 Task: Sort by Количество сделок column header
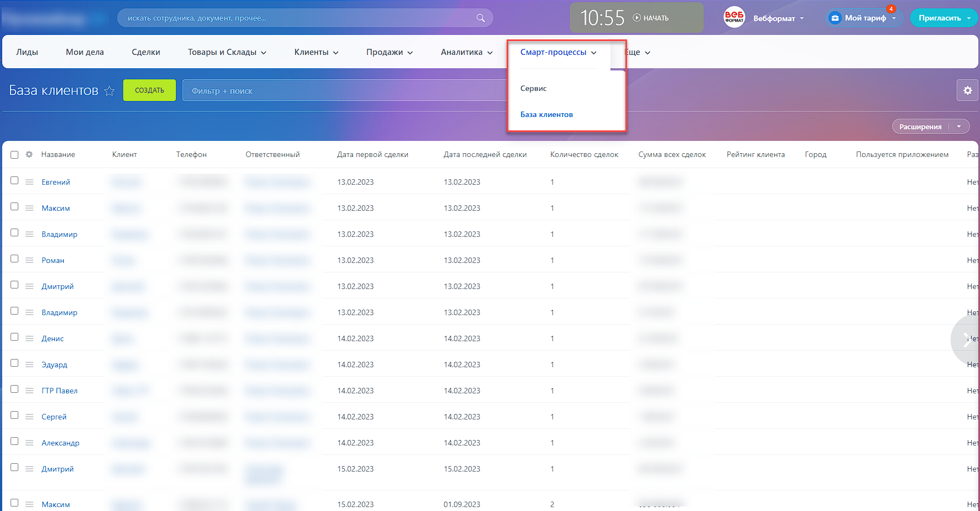click(584, 154)
